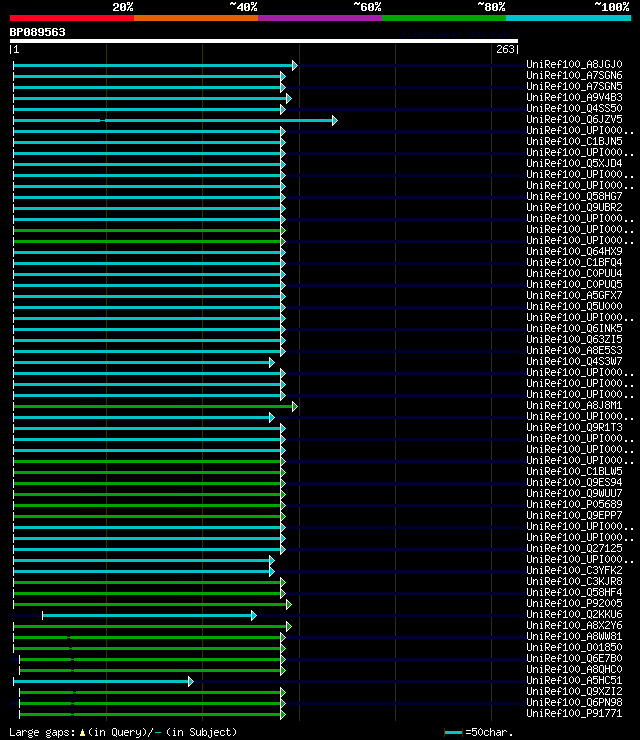Screen dimensions: 640x740
Task: Select the UniRef100_A8WW81 label
Action: (574, 636)
